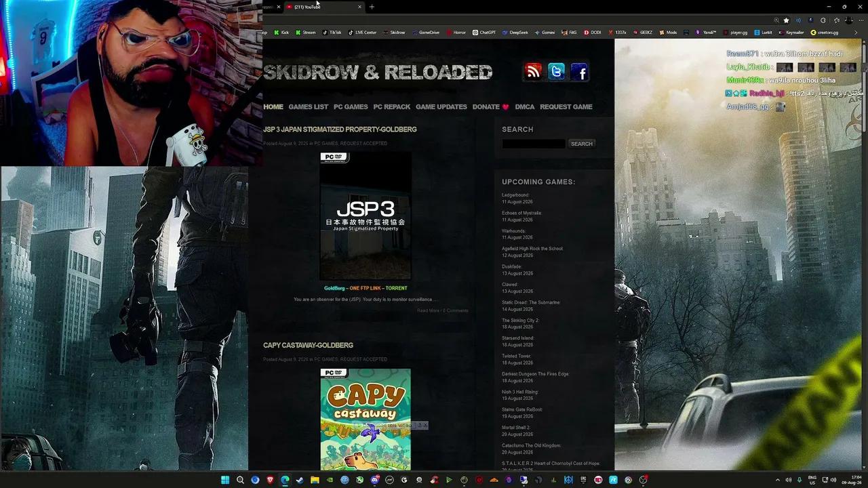Open the player.gg bookmark
Image resolution: width=868 pixels, height=488 pixels.
[x=735, y=33]
